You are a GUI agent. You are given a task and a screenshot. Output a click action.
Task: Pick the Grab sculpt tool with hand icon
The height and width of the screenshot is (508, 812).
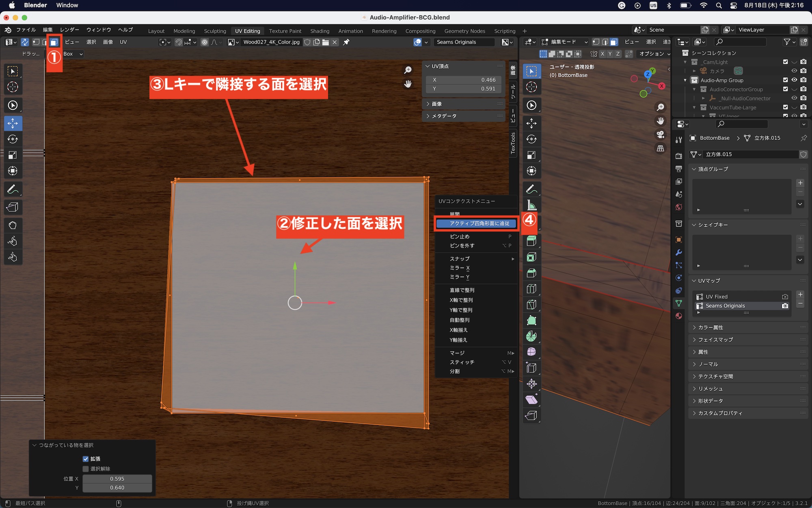13,225
